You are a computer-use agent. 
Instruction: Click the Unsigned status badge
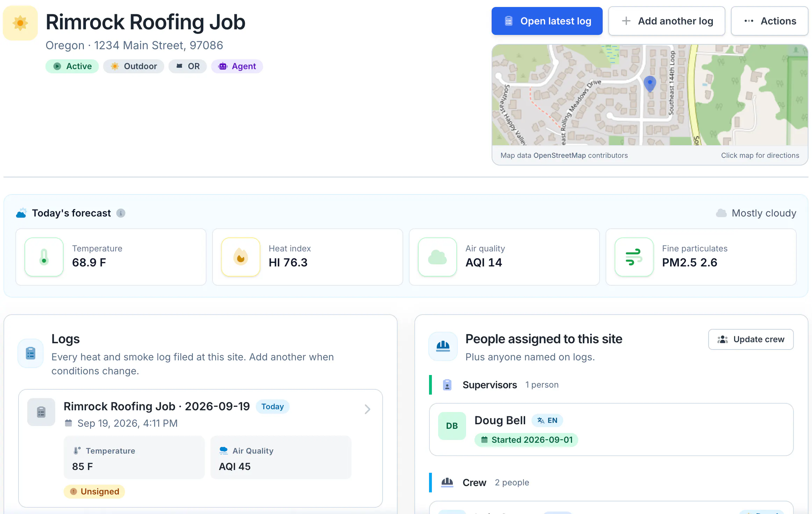pyautogui.click(x=94, y=492)
